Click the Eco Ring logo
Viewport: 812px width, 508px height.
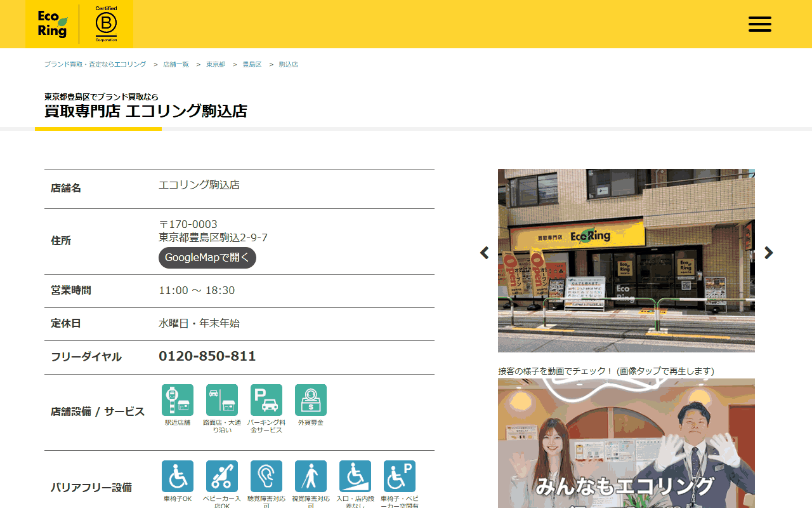coord(52,24)
